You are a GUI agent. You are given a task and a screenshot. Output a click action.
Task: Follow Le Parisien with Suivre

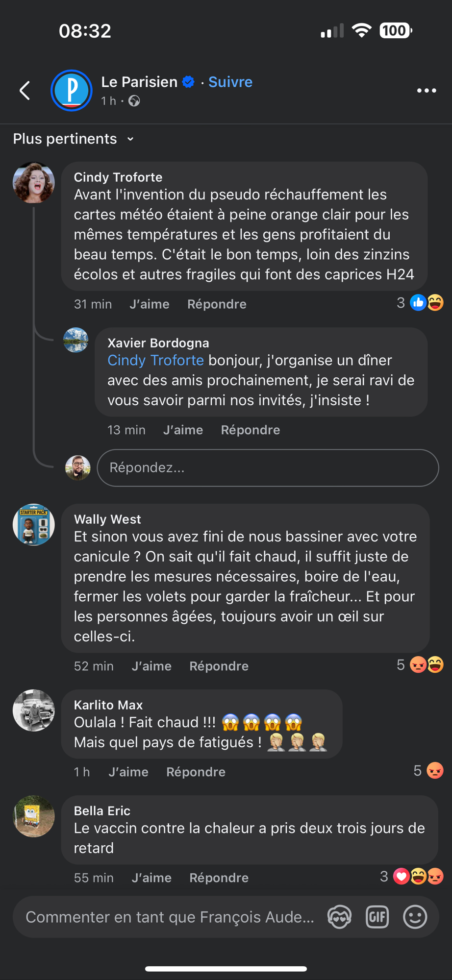tap(230, 82)
